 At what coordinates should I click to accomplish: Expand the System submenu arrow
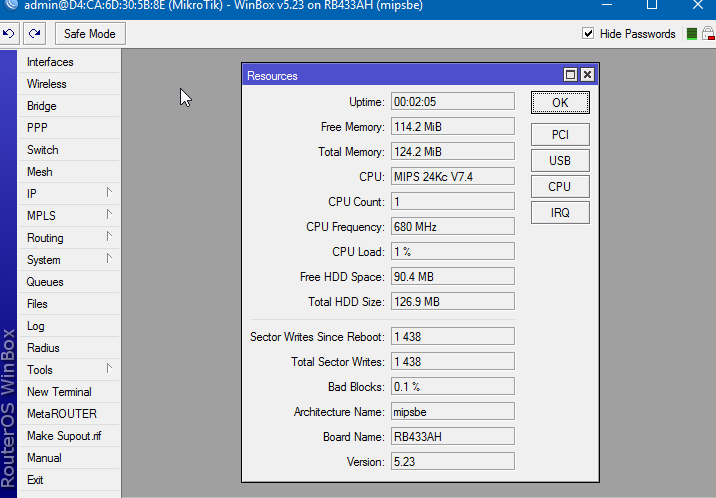click(109, 258)
